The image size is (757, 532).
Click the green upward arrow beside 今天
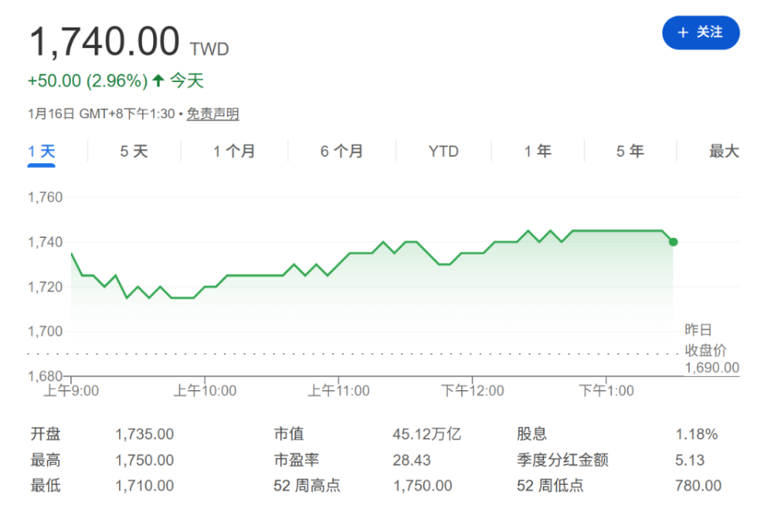pyautogui.click(x=158, y=80)
